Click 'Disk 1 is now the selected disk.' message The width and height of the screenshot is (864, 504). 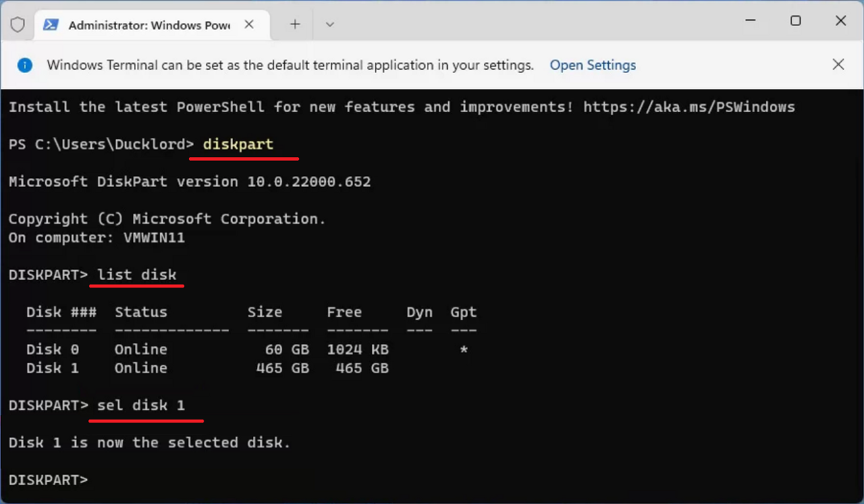click(149, 443)
